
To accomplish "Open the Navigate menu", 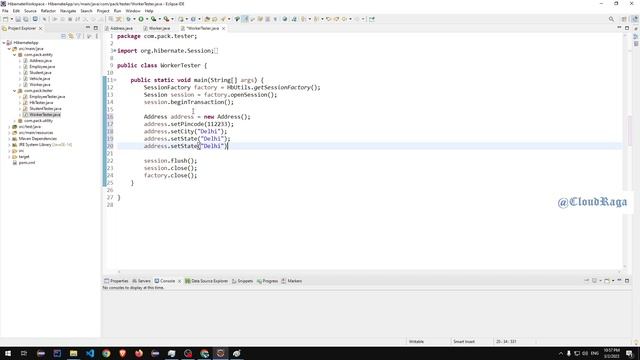I will point(68,11).
